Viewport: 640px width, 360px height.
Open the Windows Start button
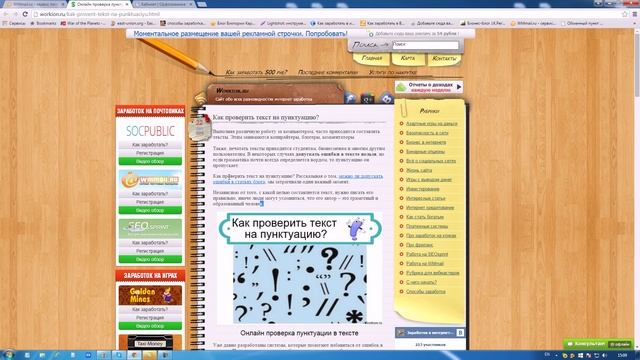coord(7,355)
